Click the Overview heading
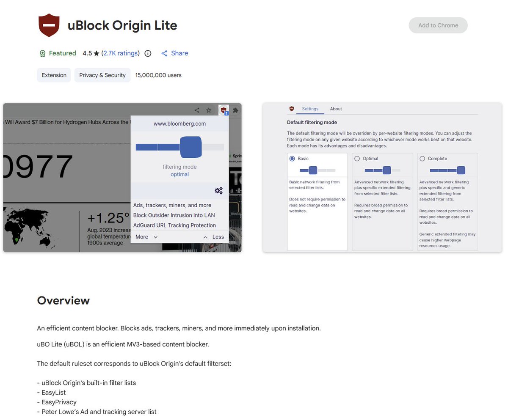Screen dimensions: 508x420 pos(63,301)
